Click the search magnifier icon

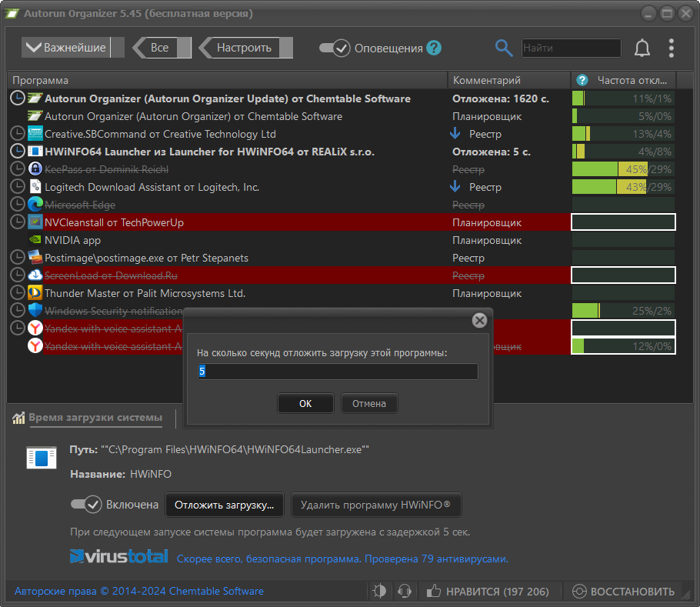pos(504,48)
